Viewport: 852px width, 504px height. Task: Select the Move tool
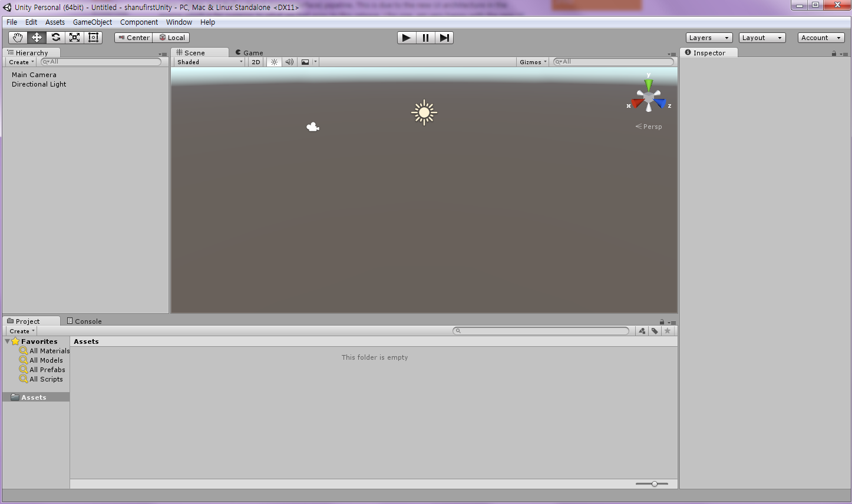coord(37,38)
